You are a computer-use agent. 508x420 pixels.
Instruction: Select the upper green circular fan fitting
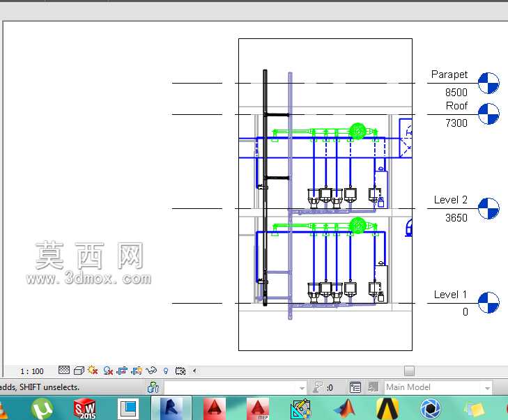(357, 131)
